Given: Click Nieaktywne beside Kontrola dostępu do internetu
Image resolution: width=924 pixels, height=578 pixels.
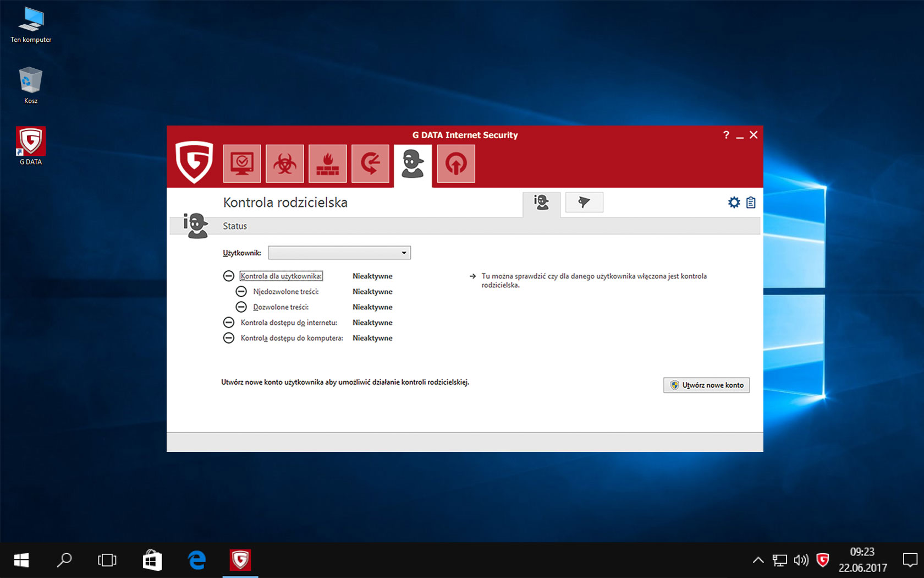Looking at the screenshot, I should [372, 323].
